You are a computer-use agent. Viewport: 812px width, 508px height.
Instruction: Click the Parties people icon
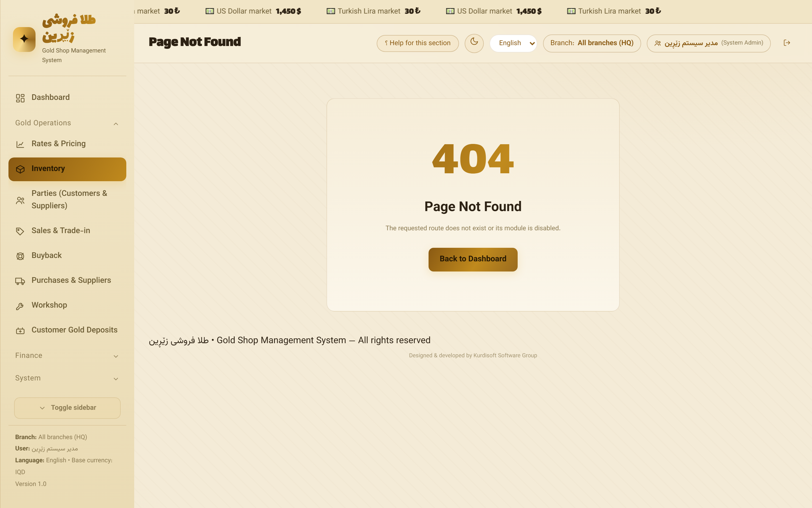20,200
